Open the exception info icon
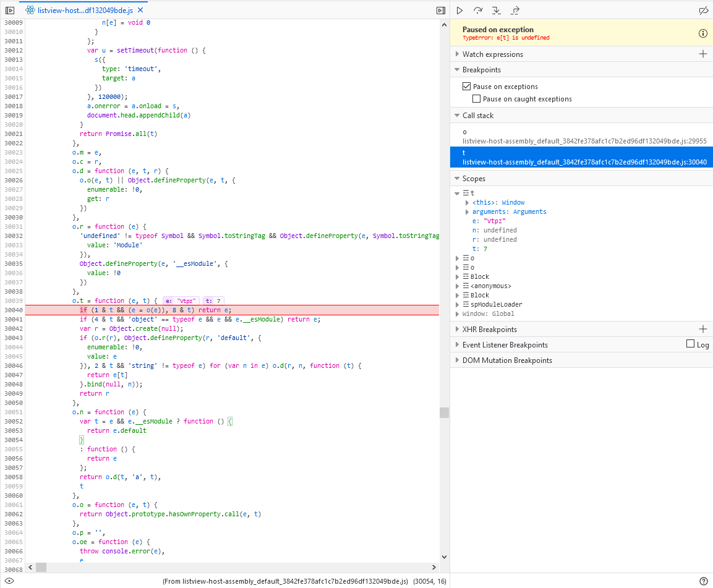Screen dimensions: 713x588 (x=702, y=33)
